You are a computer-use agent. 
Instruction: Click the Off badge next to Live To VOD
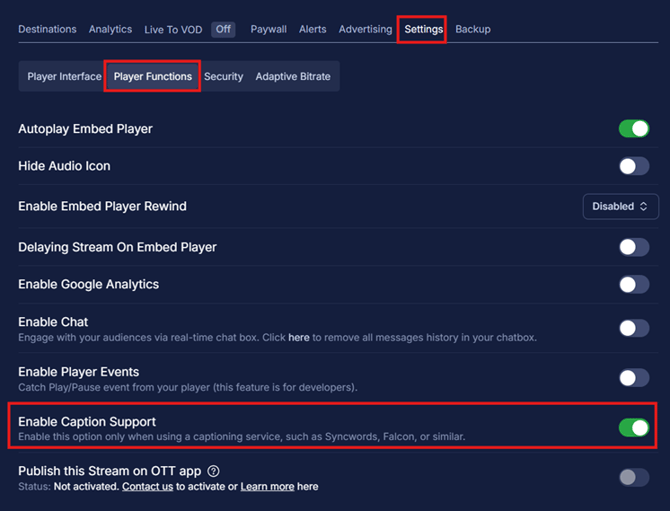point(223,29)
